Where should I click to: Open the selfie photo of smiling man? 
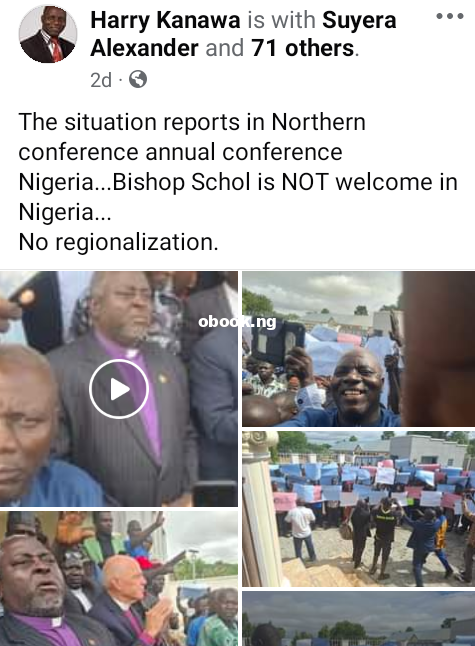pyautogui.click(x=358, y=349)
